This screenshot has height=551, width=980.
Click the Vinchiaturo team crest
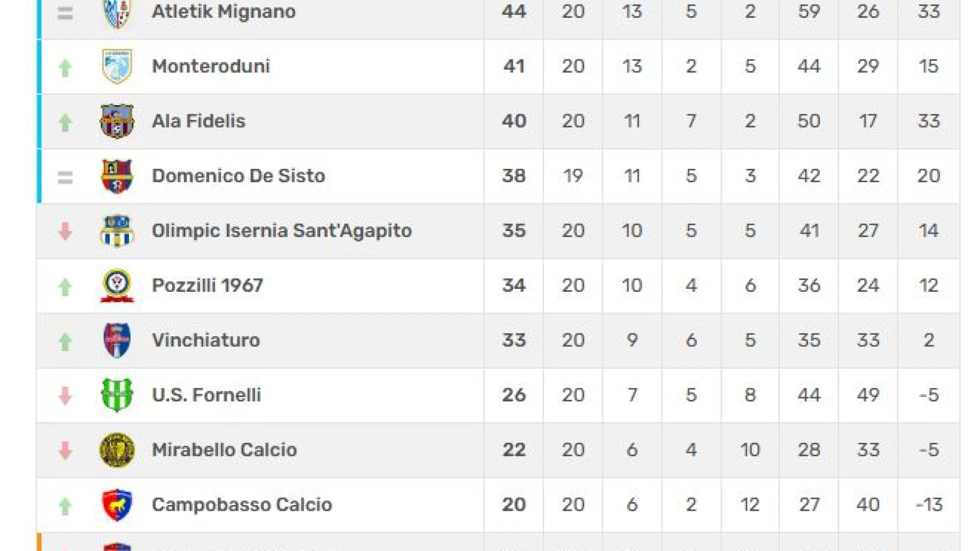point(117,340)
